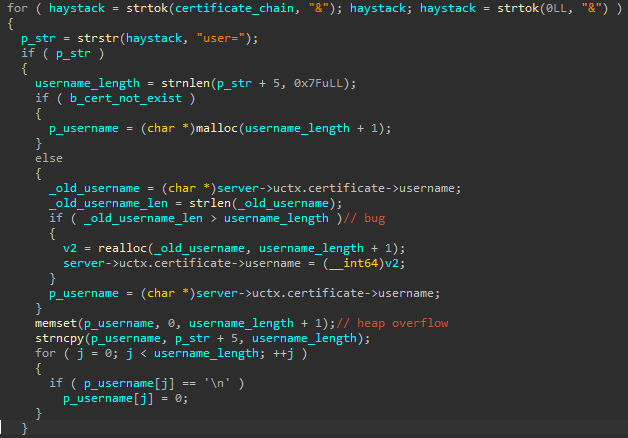The height and width of the screenshot is (438, 628).
Task: Click the __int64 cast keyword
Action: click(354, 263)
